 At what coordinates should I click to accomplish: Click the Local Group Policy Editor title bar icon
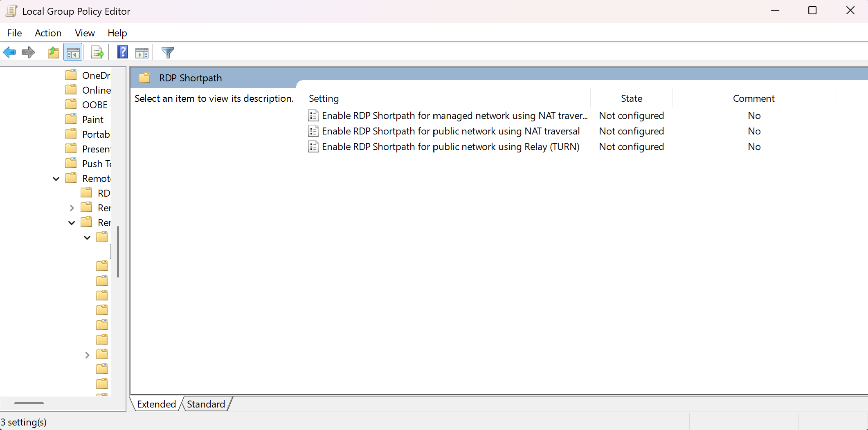coord(11,11)
